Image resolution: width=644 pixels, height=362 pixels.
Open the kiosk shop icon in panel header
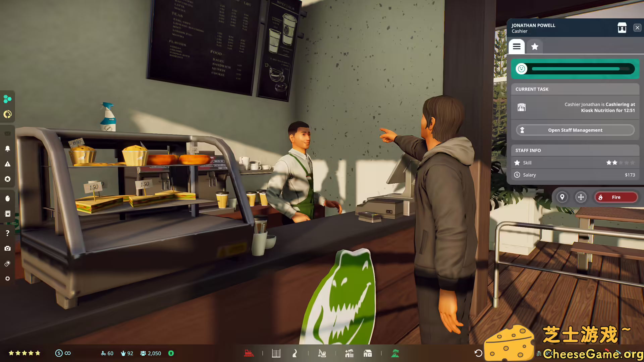(622, 28)
